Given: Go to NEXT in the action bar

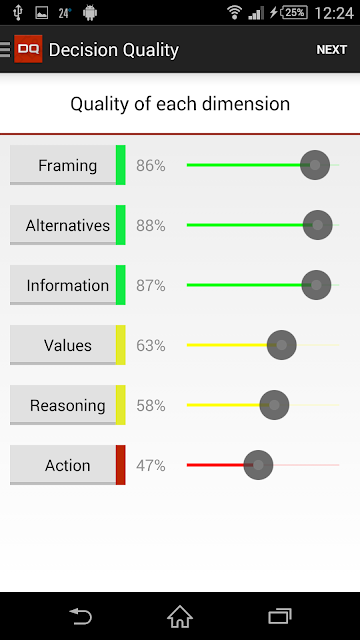Looking at the screenshot, I should pyautogui.click(x=331, y=49).
